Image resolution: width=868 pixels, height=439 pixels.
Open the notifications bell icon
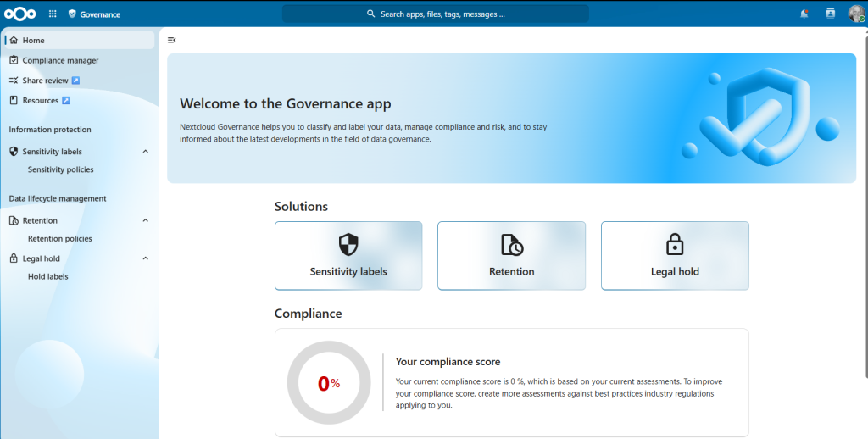point(804,14)
